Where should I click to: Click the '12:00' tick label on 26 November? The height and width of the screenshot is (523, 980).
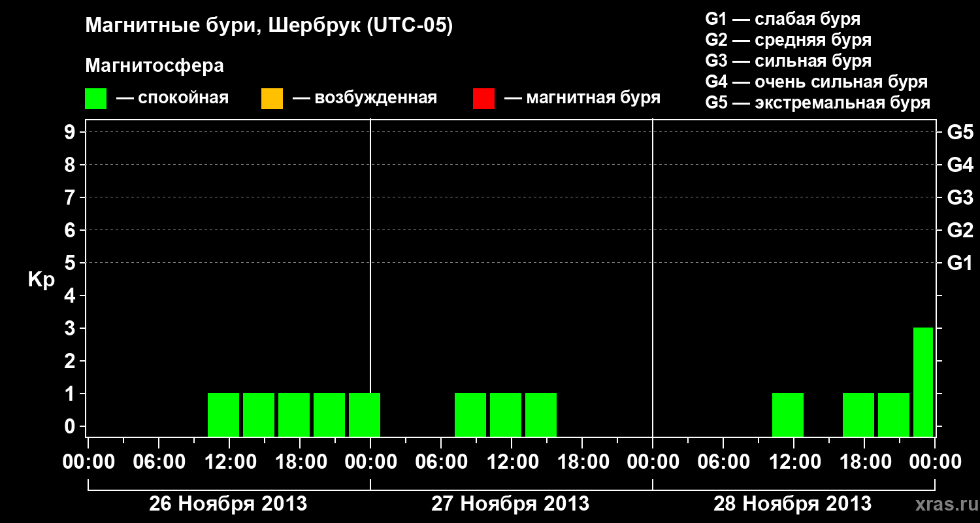(x=229, y=462)
